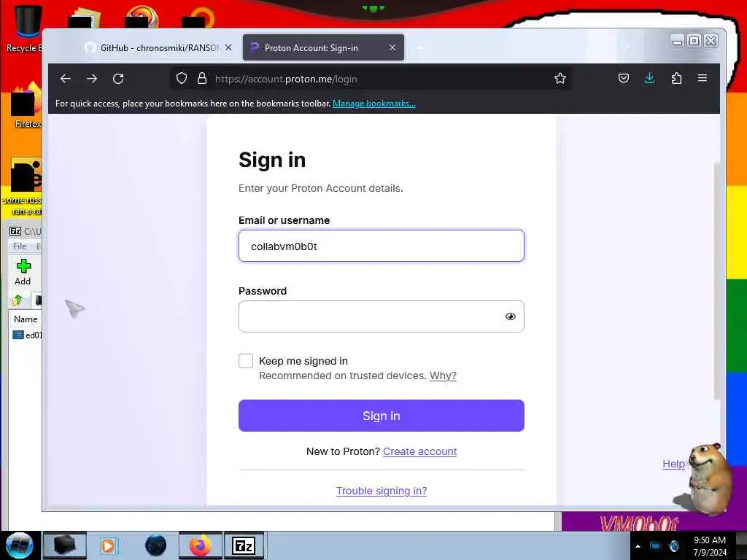Bookmark this page with the star icon
Image resolution: width=747 pixels, height=560 pixels.
560,79
